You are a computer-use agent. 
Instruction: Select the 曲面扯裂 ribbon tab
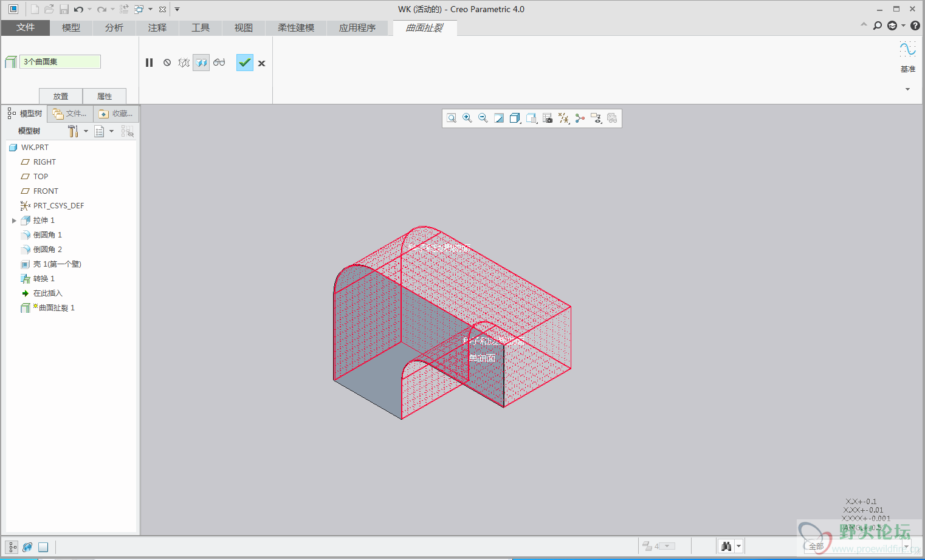pos(424,27)
